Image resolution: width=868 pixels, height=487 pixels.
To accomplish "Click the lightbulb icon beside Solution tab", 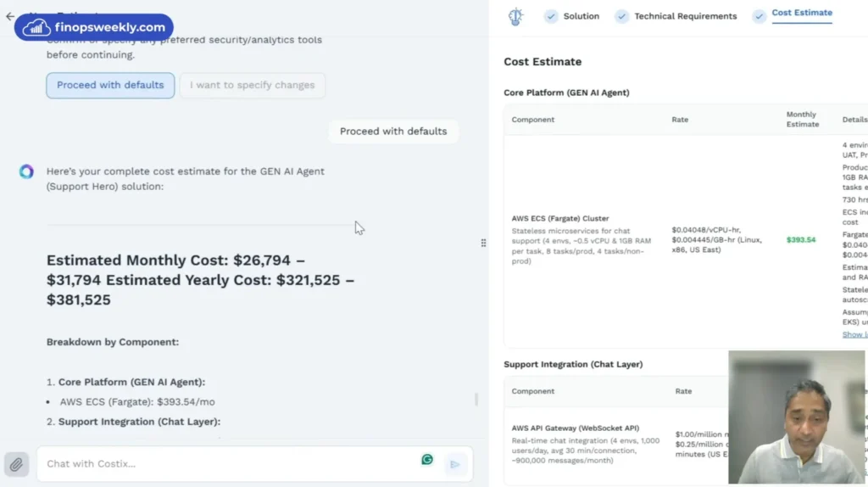I will pyautogui.click(x=515, y=17).
